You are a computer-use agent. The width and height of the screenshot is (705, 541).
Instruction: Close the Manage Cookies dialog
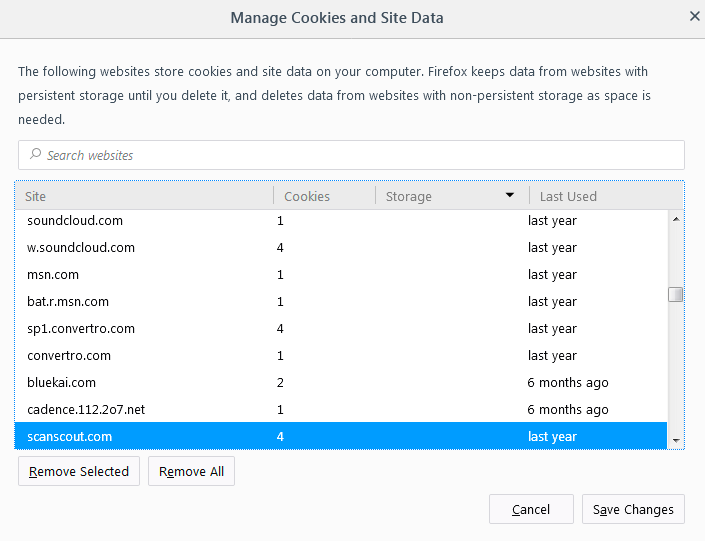pos(694,16)
